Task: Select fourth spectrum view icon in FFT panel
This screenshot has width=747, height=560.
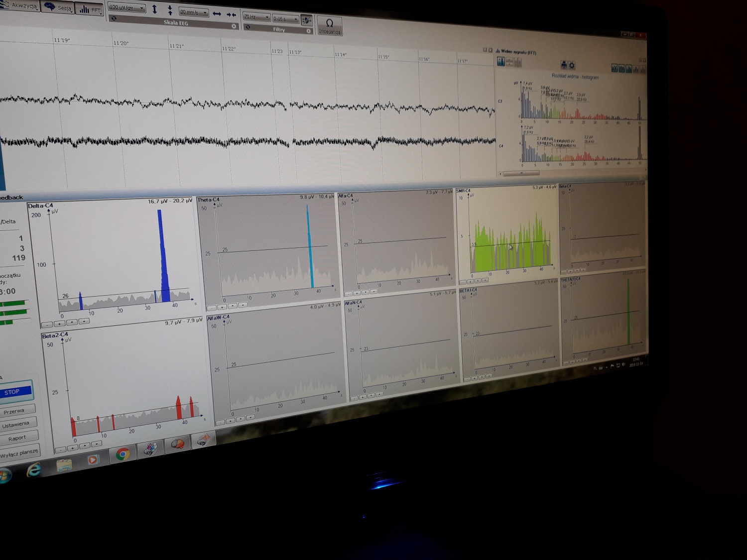Action: 635,69
